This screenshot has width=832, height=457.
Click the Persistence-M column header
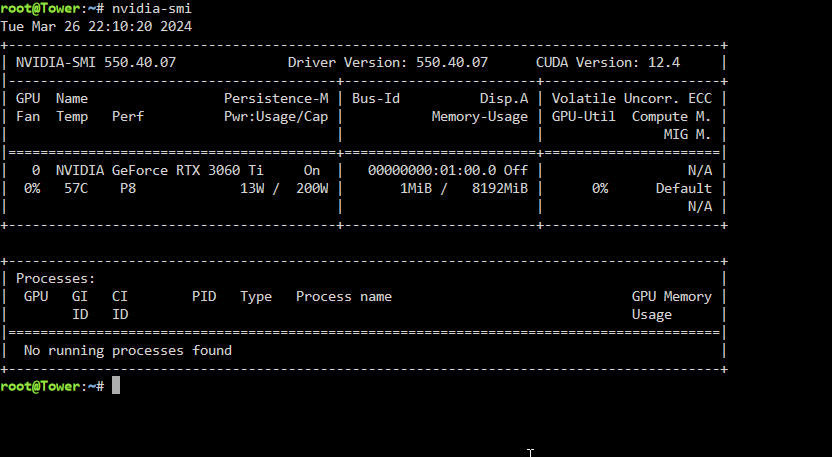[x=276, y=99]
